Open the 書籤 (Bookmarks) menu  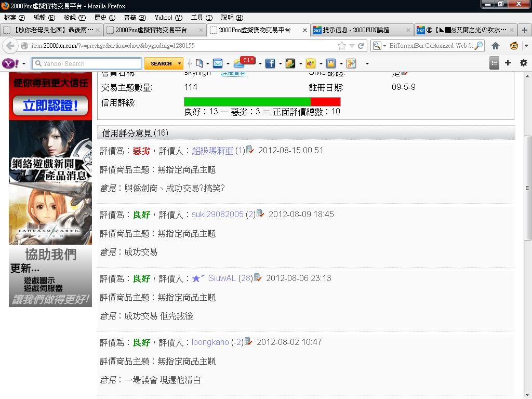tap(135, 18)
